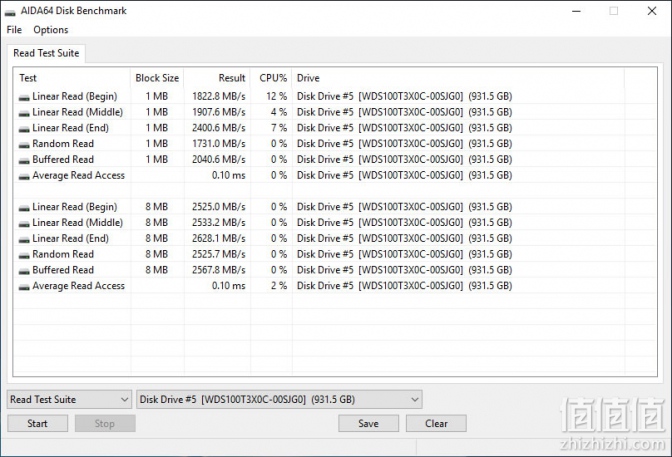Select the 2628.1 MB/s result cell

tap(219, 239)
